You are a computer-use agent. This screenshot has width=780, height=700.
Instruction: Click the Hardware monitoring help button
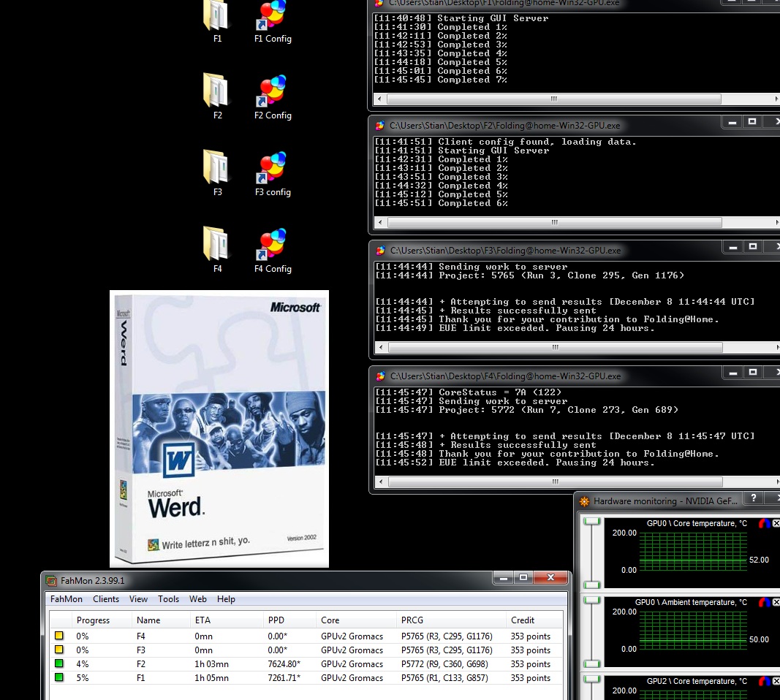(x=754, y=498)
